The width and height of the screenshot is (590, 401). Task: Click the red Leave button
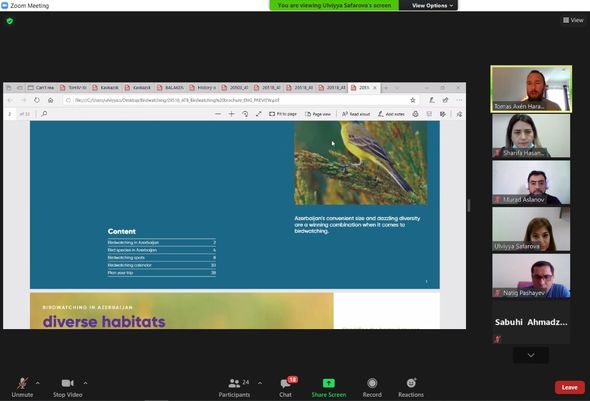[x=570, y=387]
